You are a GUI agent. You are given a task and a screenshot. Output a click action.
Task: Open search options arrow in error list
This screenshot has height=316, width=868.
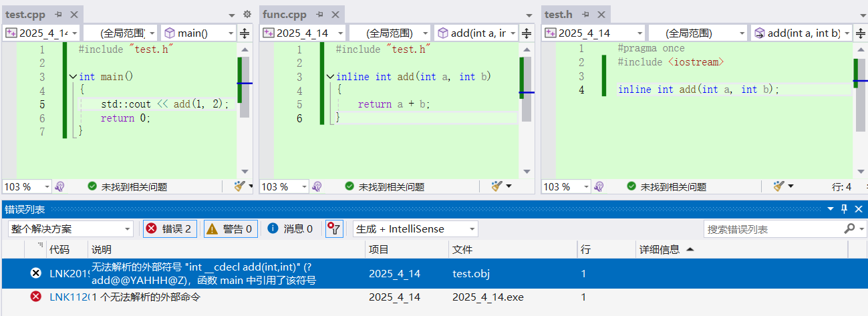[862, 228]
